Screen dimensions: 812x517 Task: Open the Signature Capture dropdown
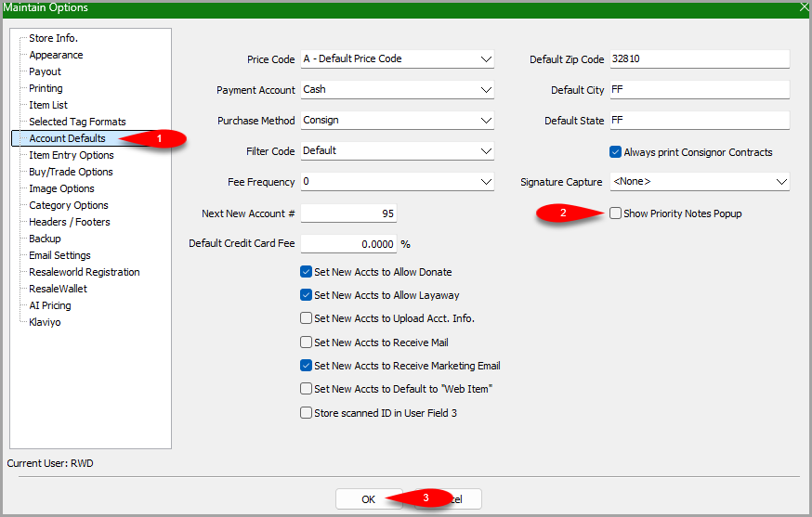[781, 182]
